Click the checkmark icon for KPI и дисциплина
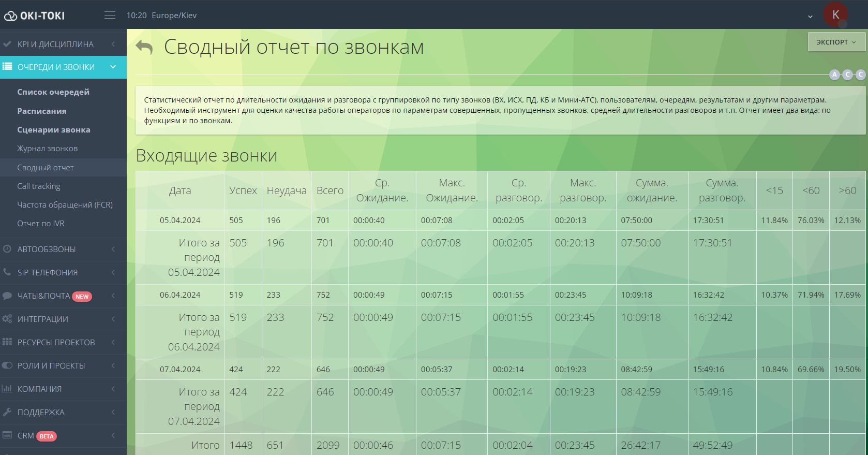Viewport: 868px width, 455px height. tap(7, 44)
